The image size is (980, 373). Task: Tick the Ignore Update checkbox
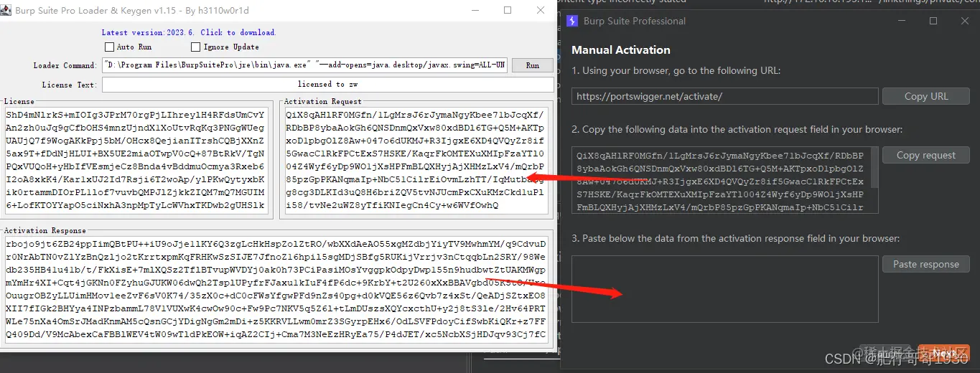[196, 47]
